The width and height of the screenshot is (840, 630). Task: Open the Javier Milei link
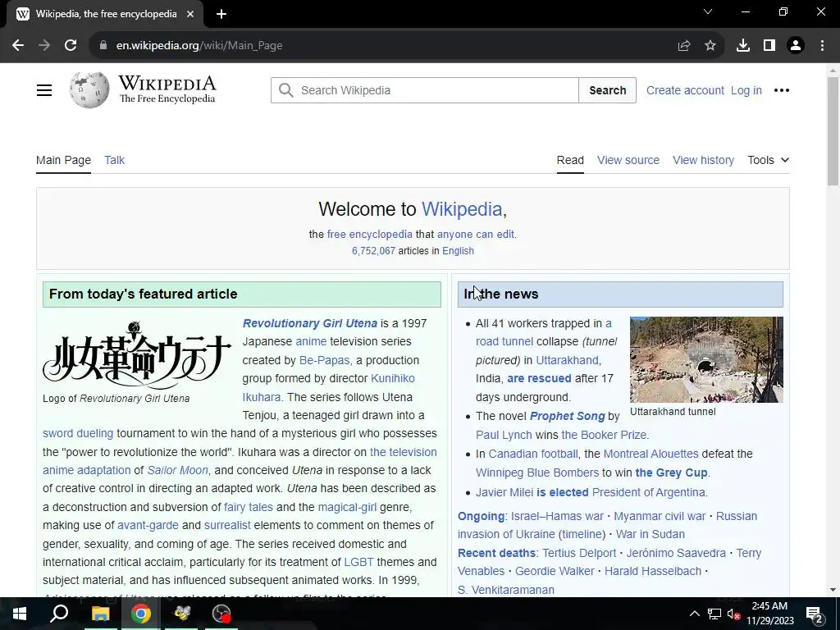pyautogui.click(x=504, y=492)
